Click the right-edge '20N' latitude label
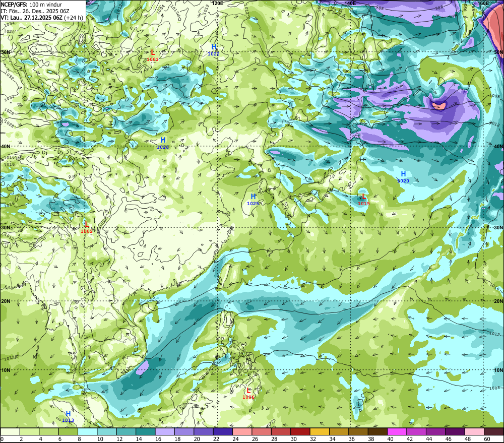This screenshot has width=504, height=443. 498,301
